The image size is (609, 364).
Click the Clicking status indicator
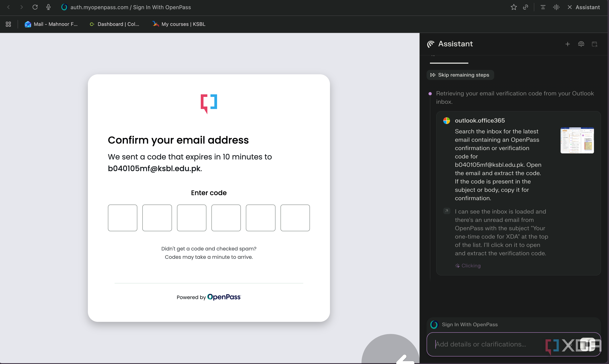pyautogui.click(x=468, y=266)
